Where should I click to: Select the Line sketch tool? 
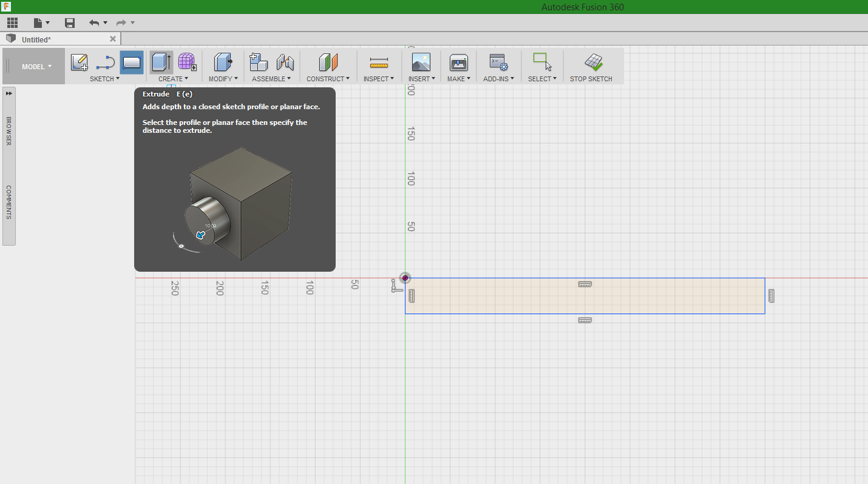(x=106, y=62)
